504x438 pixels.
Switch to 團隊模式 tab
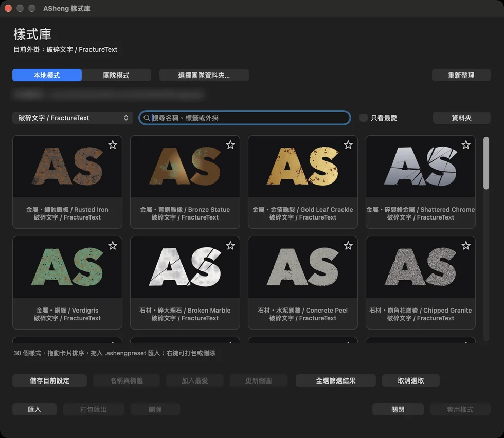(116, 75)
